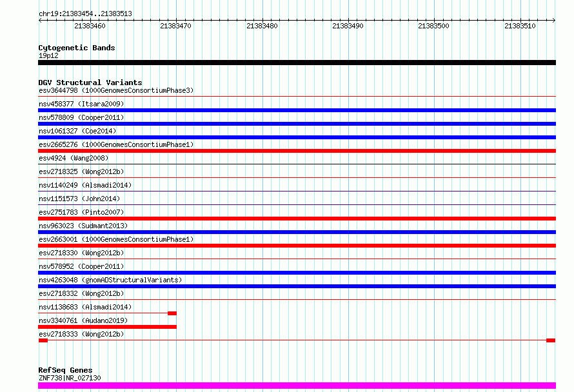The height and width of the screenshot is (392, 574).
Task: Click the esv2718325 (Wong2012b) label
Action: pyautogui.click(x=81, y=171)
